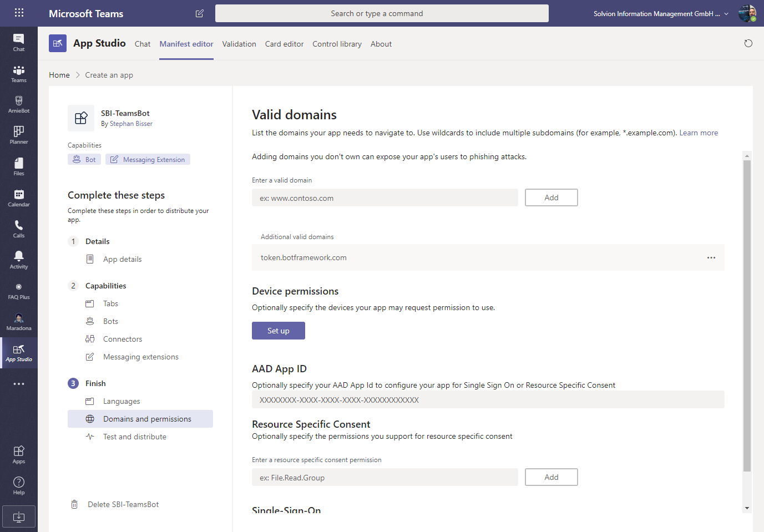
Task: Click the SBI-TeamsBot app icon
Action: click(81, 118)
